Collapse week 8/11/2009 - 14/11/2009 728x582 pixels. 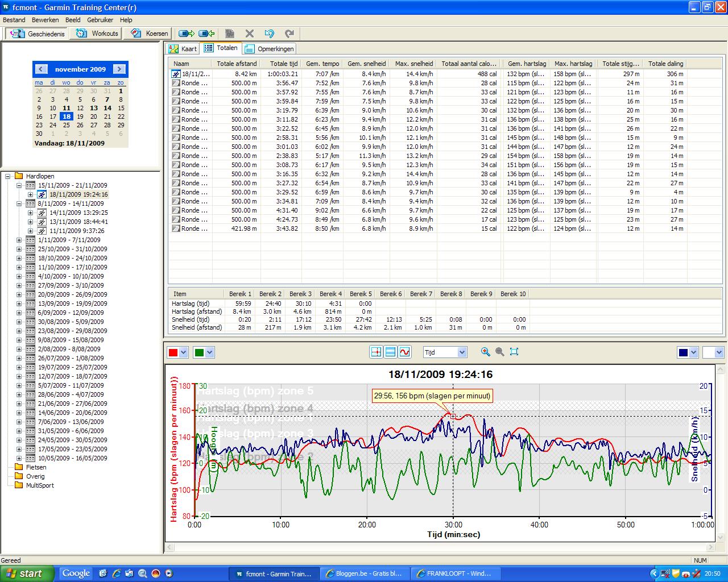[x=19, y=203]
